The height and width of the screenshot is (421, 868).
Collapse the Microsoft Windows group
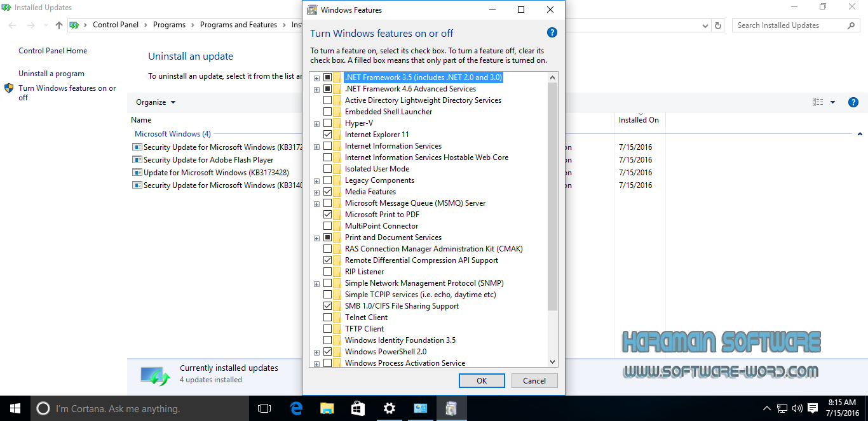860,134
